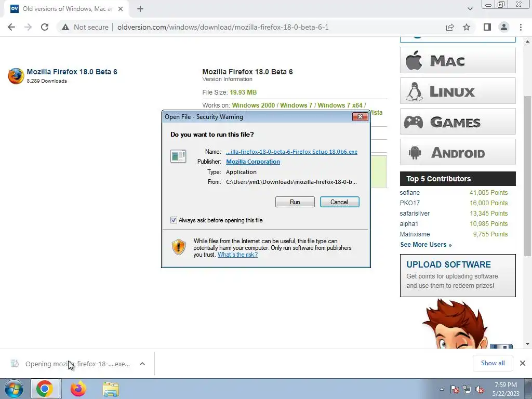Open the Android software category
This screenshot has height=399, width=532.
coord(458,152)
